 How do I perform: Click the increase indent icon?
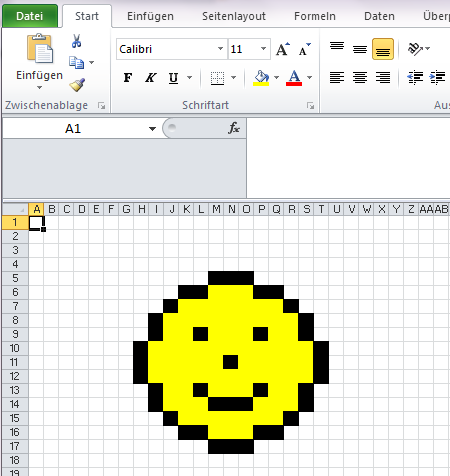[x=437, y=78]
